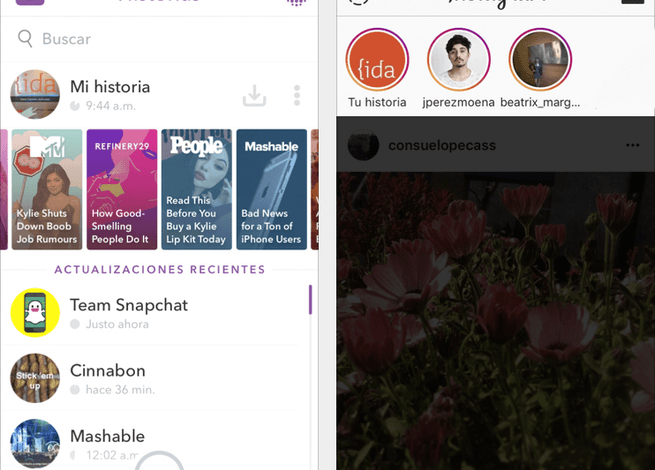The image size is (655, 470).
Task: Open Mi historia profile thumbnail
Action: tap(34, 94)
